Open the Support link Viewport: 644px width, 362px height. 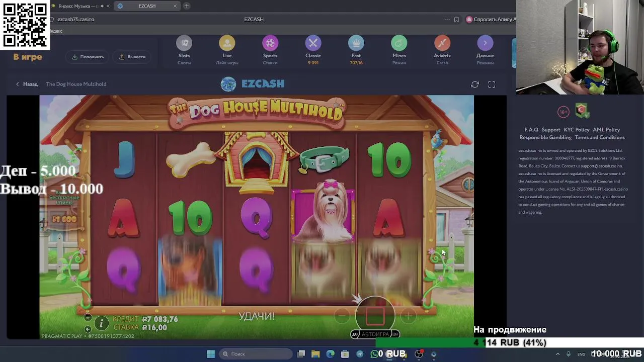tap(551, 130)
